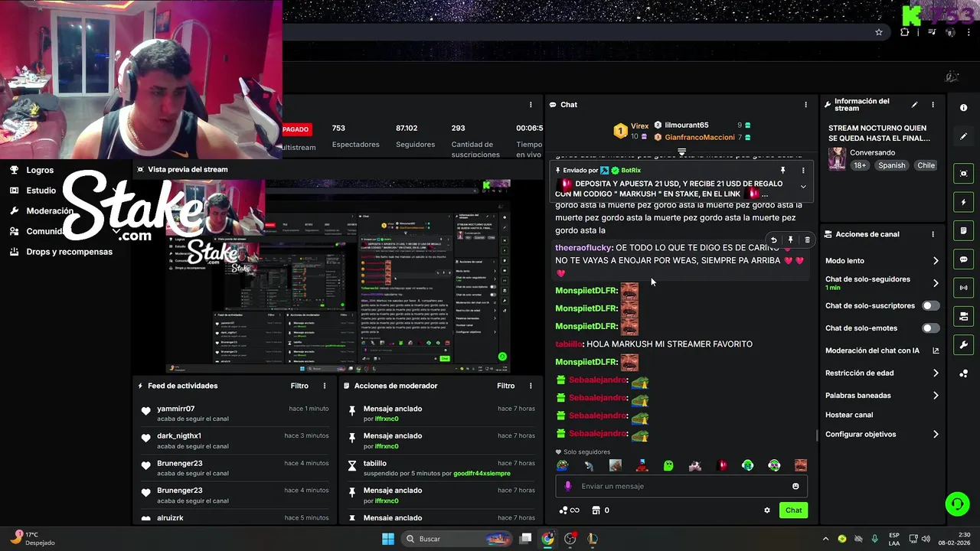Click the green Chat send button

[x=793, y=510]
